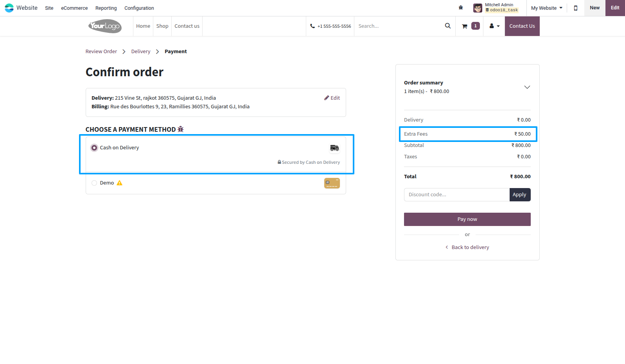625x364 pixels.
Task: Open the user account dropdown
Action: (x=494, y=26)
